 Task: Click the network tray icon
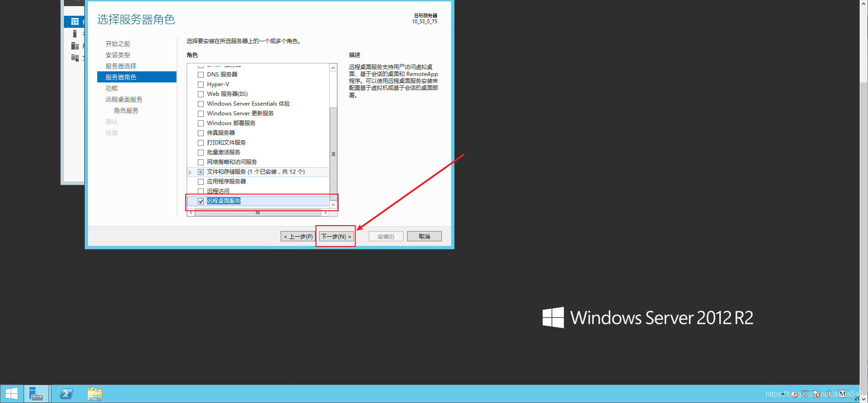point(805,394)
